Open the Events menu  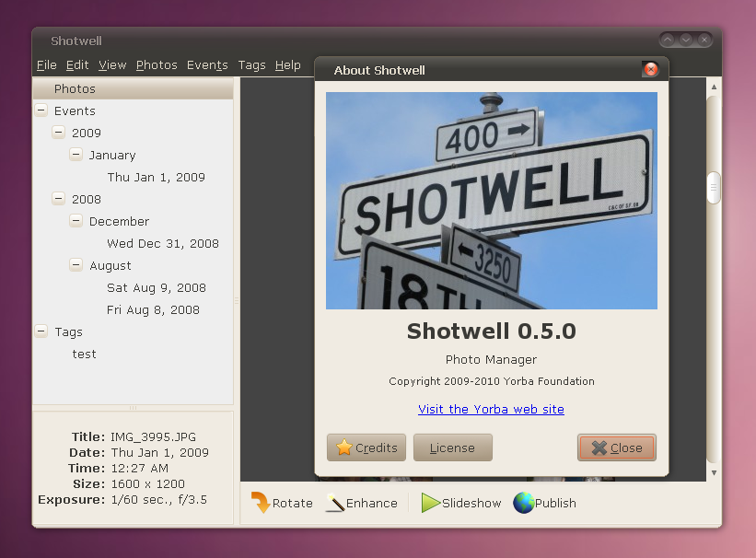(207, 65)
